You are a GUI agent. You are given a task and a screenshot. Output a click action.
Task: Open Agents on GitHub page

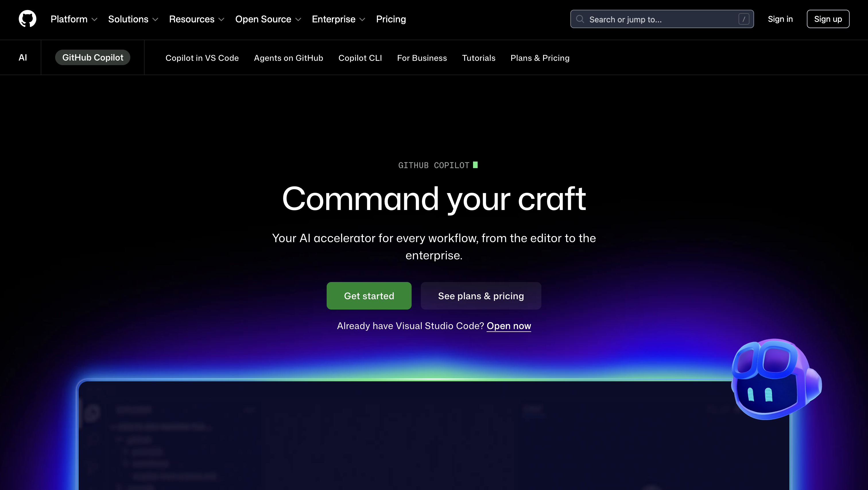(x=288, y=58)
